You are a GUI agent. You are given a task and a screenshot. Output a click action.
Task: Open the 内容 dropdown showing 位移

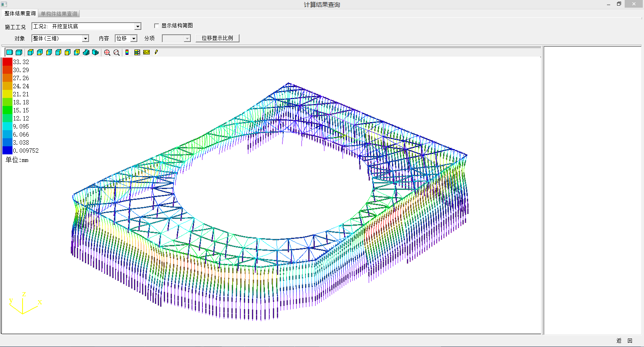click(x=134, y=39)
